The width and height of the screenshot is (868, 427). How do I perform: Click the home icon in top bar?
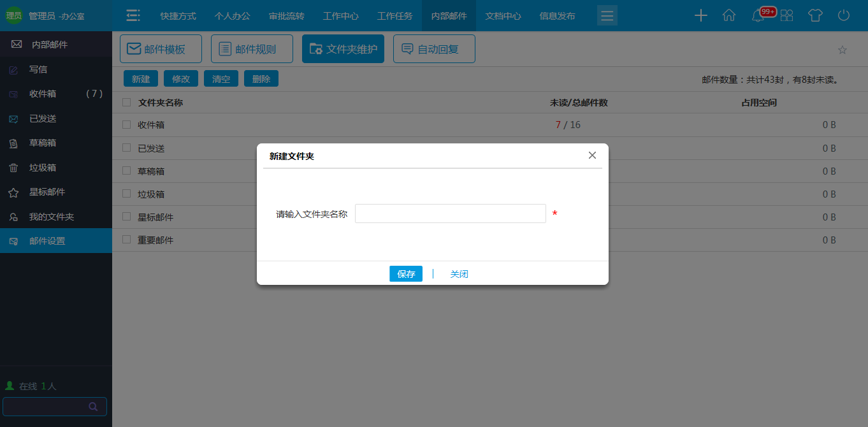tap(729, 15)
